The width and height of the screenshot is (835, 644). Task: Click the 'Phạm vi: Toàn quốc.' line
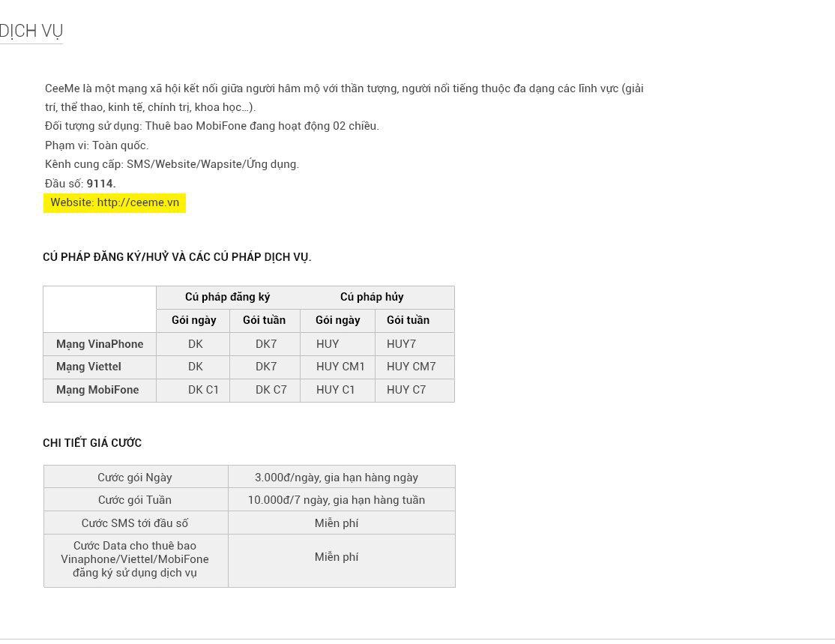97,145
